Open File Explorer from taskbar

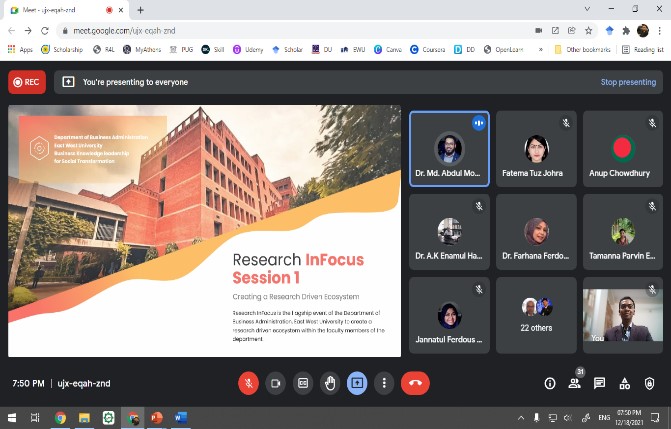[x=84, y=417]
